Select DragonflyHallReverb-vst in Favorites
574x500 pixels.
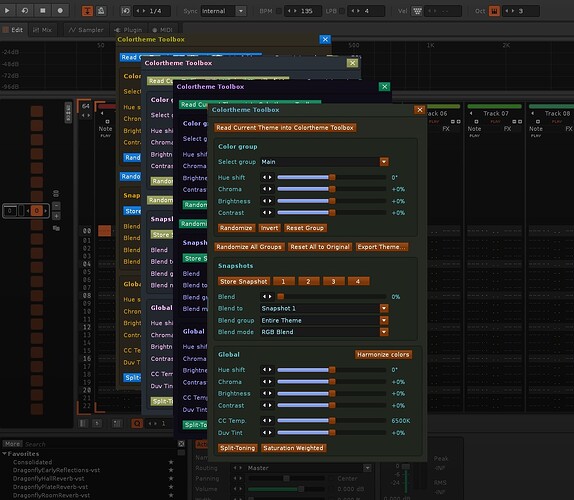48,478
